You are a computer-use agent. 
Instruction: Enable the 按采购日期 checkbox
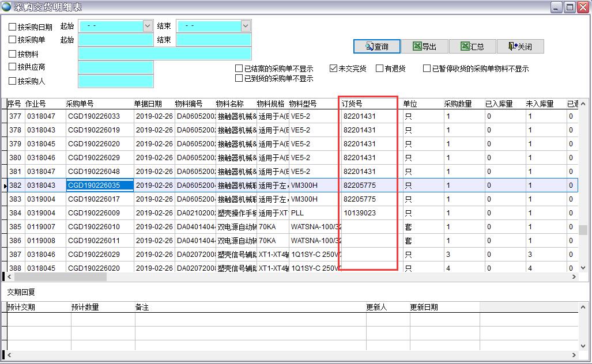[13, 26]
